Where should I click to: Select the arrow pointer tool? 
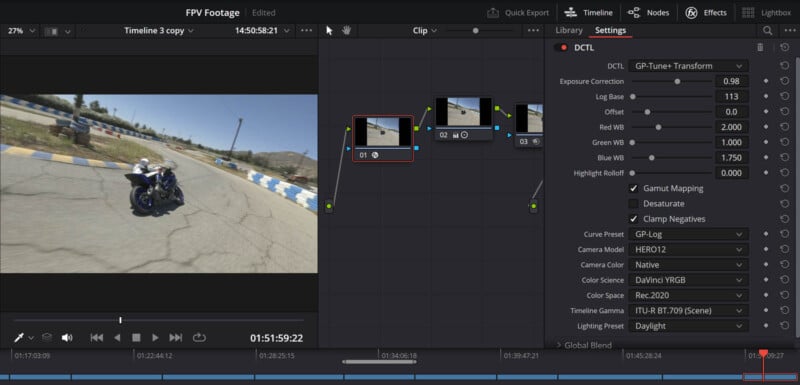pyautogui.click(x=329, y=31)
